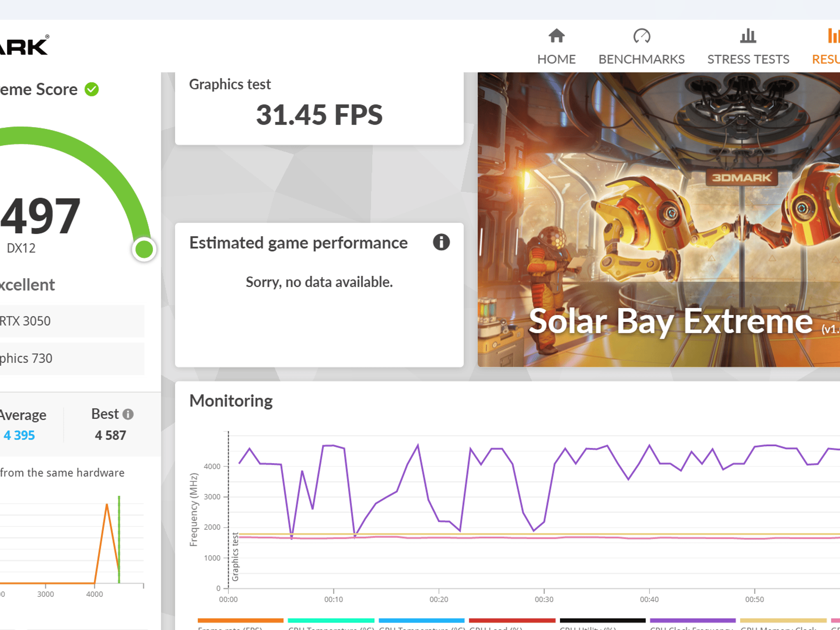This screenshot has width=840, height=630.
Task: Select the Results bar chart icon
Action: [833, 36]
